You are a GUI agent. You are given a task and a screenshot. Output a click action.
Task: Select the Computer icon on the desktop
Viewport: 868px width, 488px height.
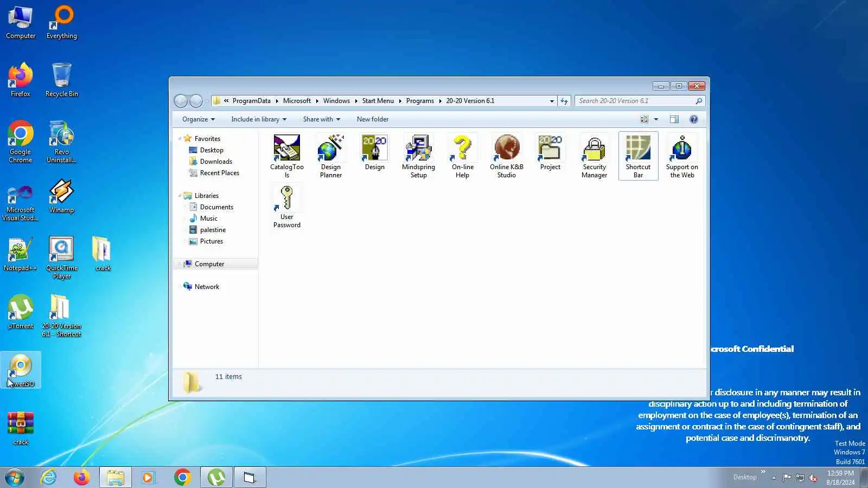pos(21,22)
